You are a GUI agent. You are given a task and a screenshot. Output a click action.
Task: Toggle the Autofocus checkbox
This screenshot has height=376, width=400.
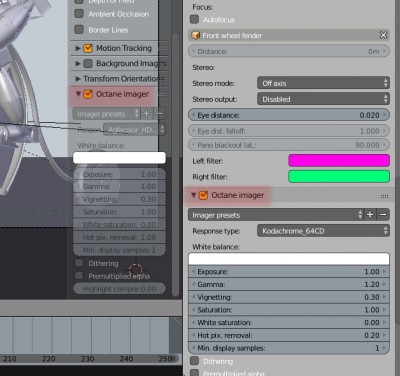pyautogui.click(x=194, y=19)
